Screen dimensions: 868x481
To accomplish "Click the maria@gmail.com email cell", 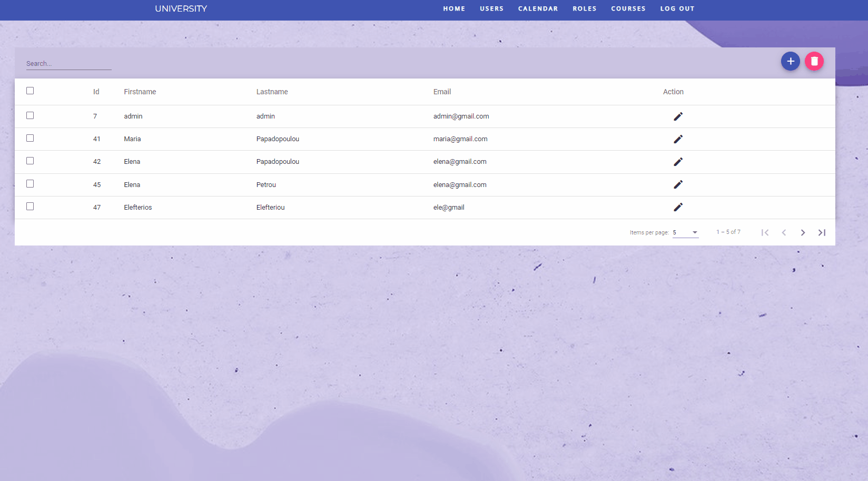I will tap(460, 139).
